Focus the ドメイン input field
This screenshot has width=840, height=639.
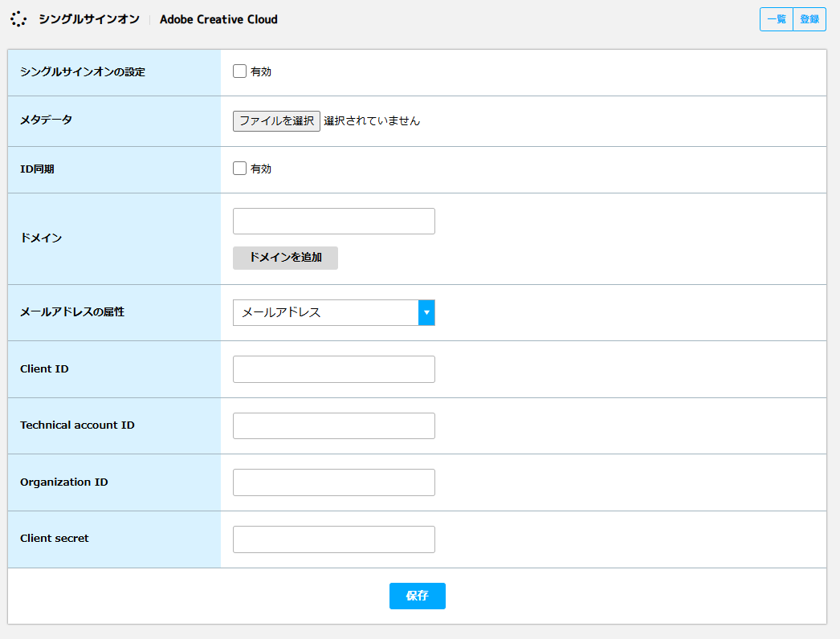click(x=334, y=222)
